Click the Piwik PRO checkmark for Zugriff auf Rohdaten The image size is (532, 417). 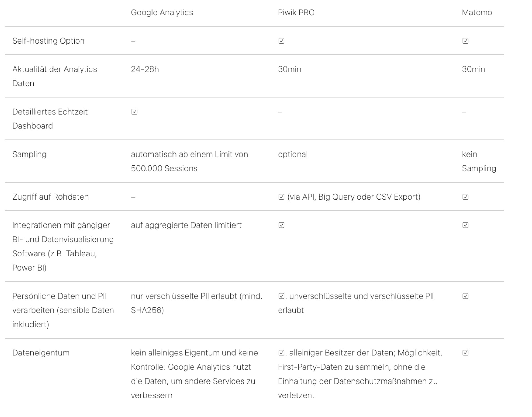tap(281, 197)
